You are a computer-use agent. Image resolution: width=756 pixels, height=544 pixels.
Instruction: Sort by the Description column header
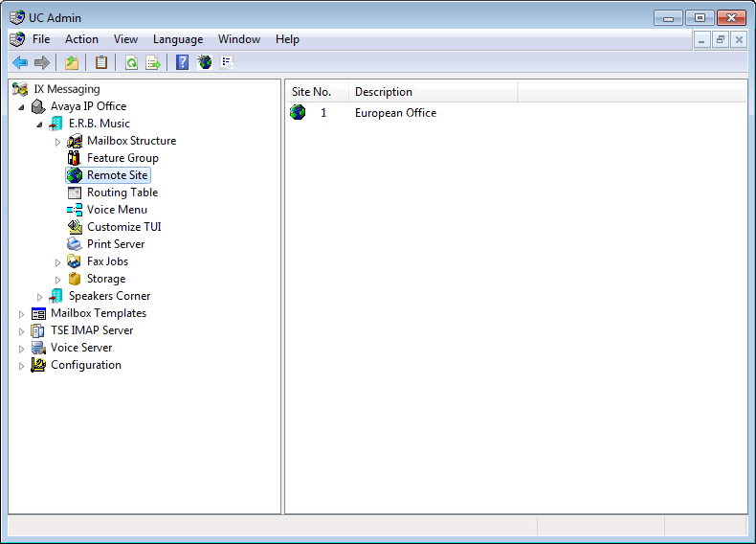(x=433, y=92)
